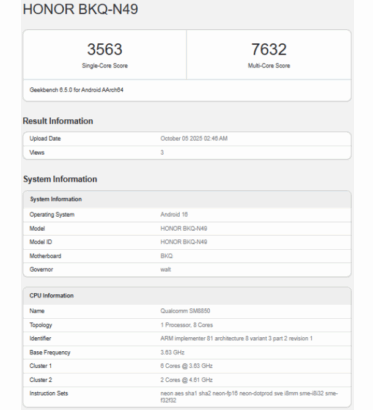Click the Cluster 2 label
The width and height of the screenshot is (373, 410).
(40, 380)
